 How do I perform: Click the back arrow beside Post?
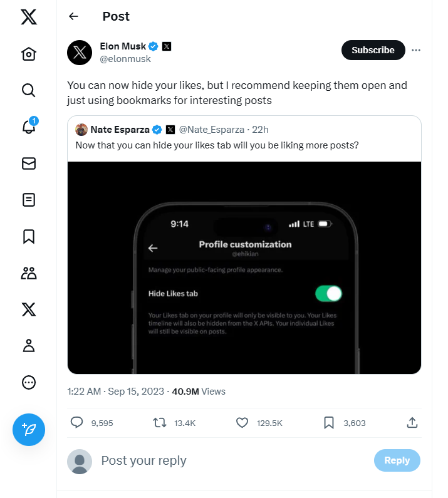point(74,16)
